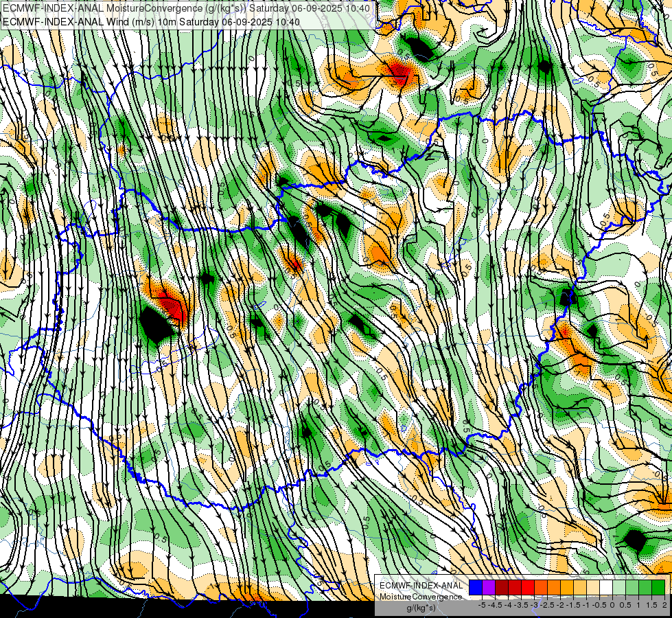The height and width of the screenshot is (618, 672).
Task: Select the light orange swatch between -1.5 and -1
Action: click(580, 587)
